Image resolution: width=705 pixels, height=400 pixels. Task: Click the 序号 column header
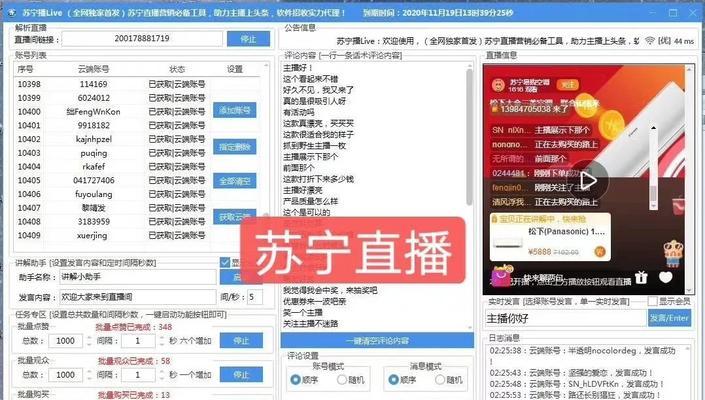pos(25,69)
